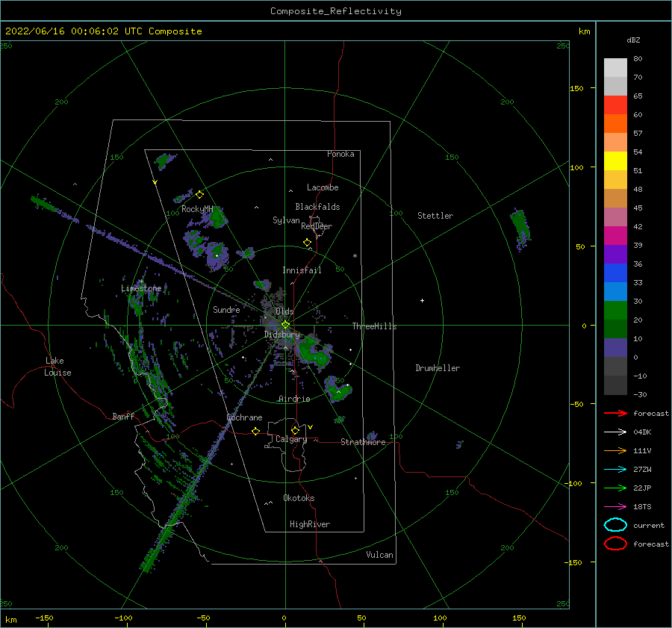Click the Strathmore city label

363,442
